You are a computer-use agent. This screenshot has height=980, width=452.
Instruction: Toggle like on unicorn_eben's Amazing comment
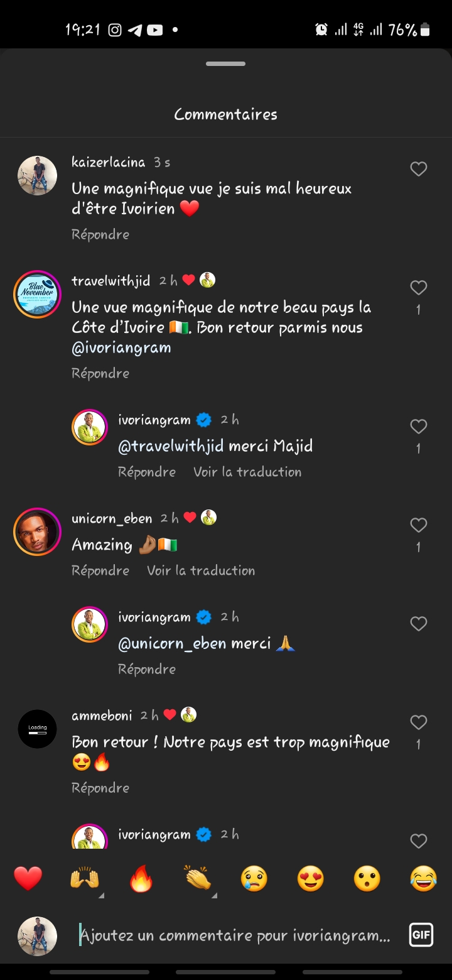tap(419, 525)
